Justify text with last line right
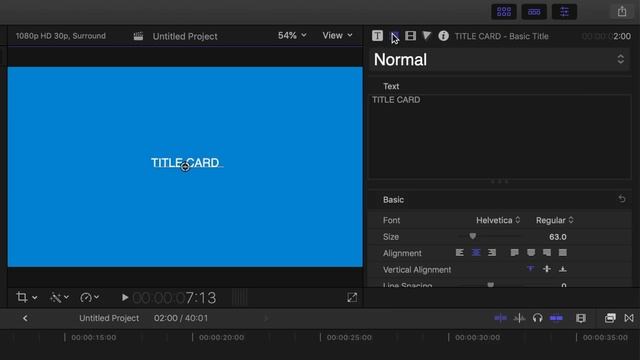The height and width of the screenshot is (360, 640). tap(547, 253)
